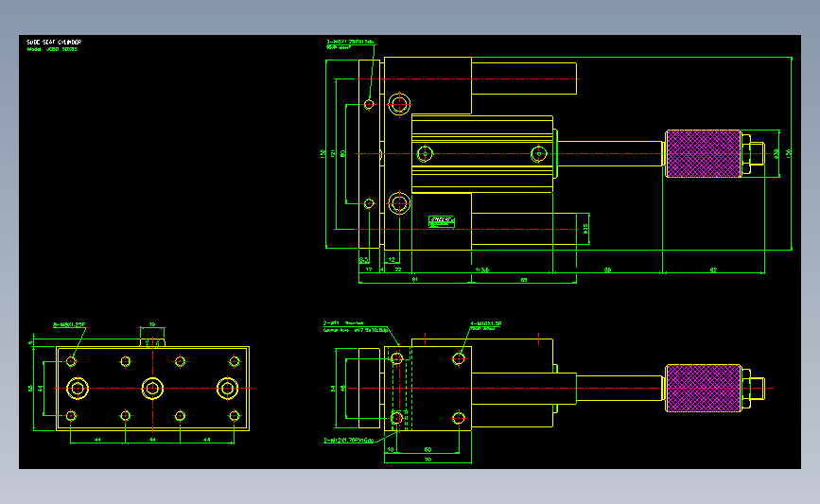
Task: Click the 19 dimension above the plate view
Action: pos(152,324)
